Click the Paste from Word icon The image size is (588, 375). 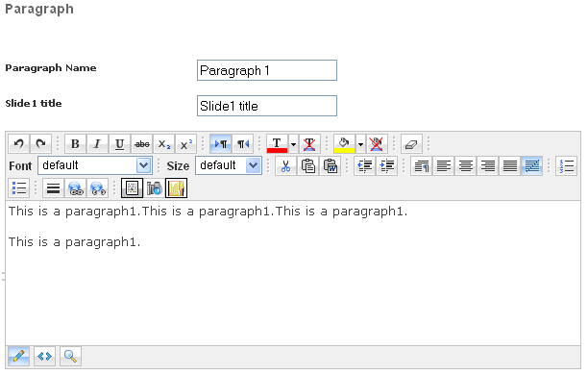(x=330, y=165)
